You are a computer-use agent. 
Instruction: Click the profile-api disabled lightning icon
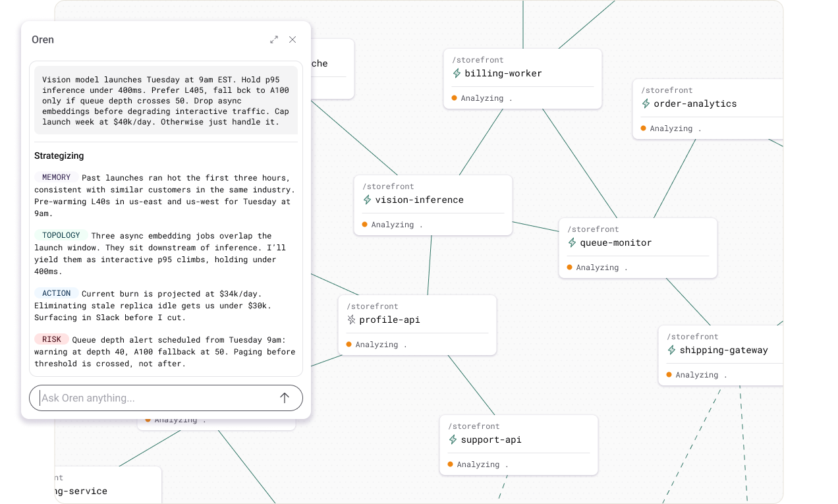tap(351, 320)
